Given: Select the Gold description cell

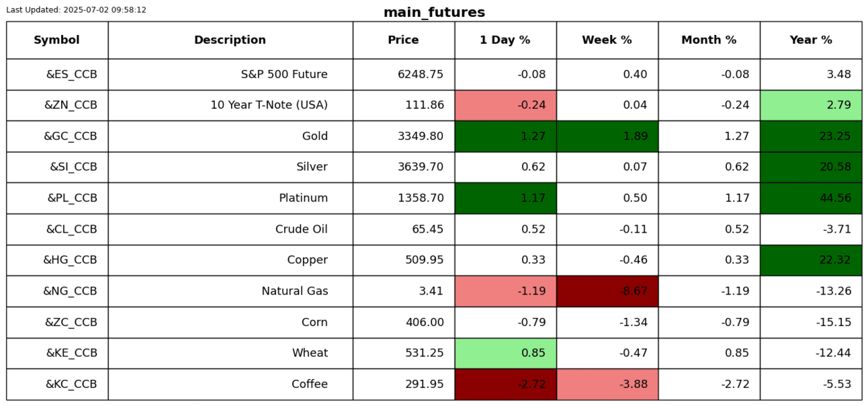Looking at the screenshot, I should (315, 136).
